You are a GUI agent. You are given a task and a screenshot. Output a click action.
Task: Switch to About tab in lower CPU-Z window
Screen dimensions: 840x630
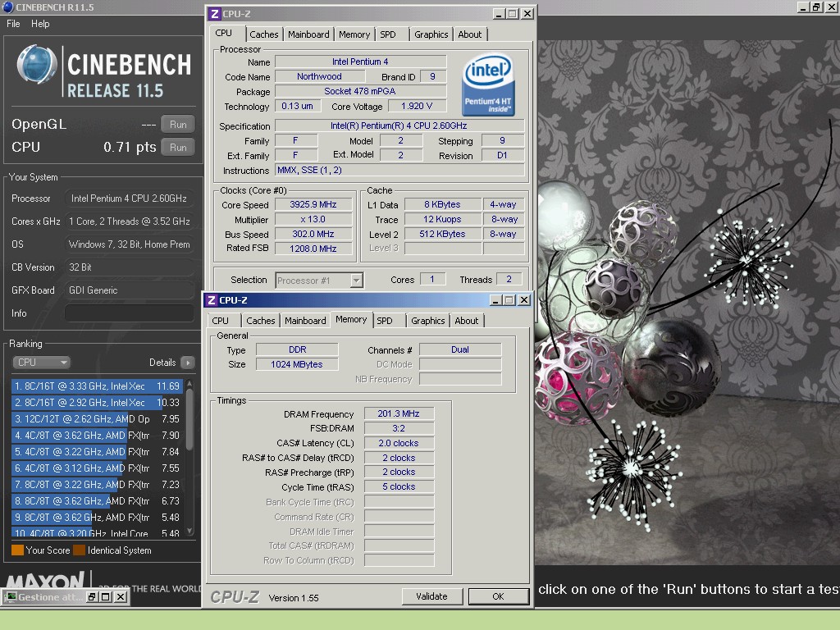click(467, 321)
